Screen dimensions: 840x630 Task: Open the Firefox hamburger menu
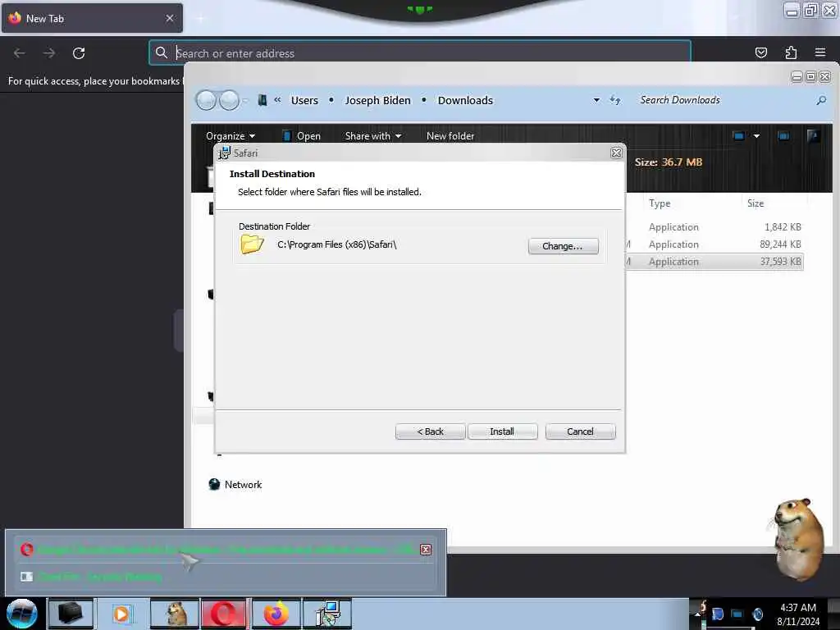820,52
